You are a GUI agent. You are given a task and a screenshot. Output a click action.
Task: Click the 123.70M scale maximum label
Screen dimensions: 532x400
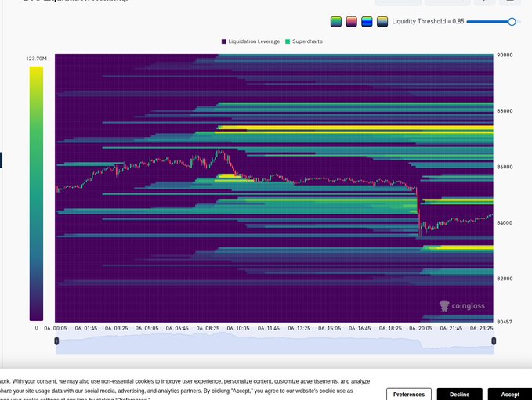click(36, 59)
